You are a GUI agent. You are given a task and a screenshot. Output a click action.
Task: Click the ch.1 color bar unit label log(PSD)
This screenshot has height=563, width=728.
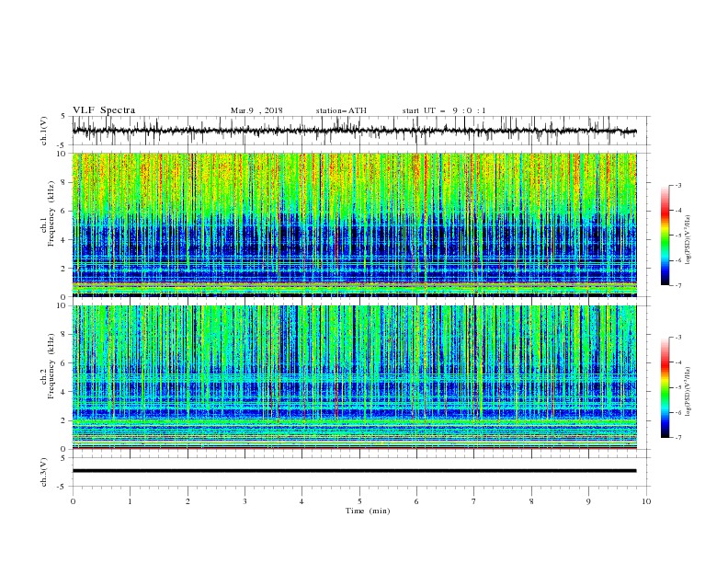[x=688, y=239]
